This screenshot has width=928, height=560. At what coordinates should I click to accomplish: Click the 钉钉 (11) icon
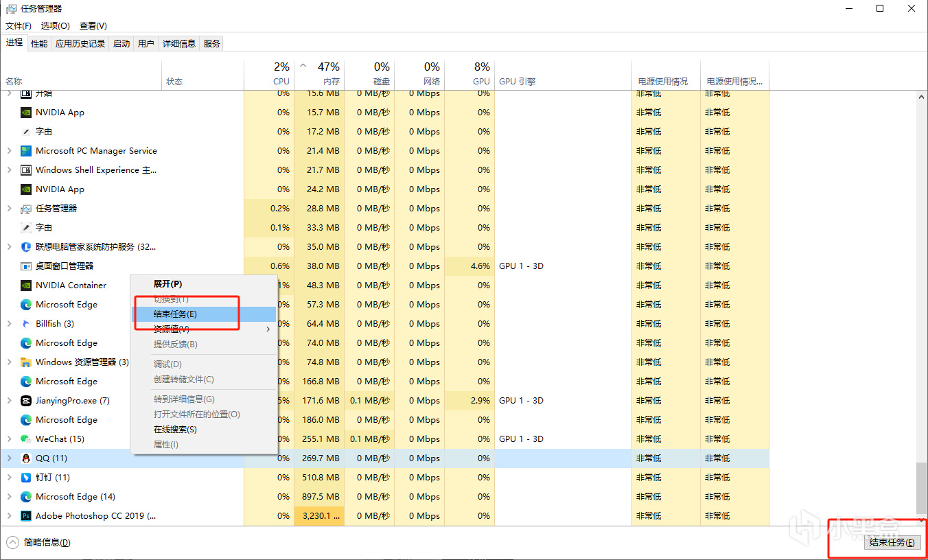26,478
